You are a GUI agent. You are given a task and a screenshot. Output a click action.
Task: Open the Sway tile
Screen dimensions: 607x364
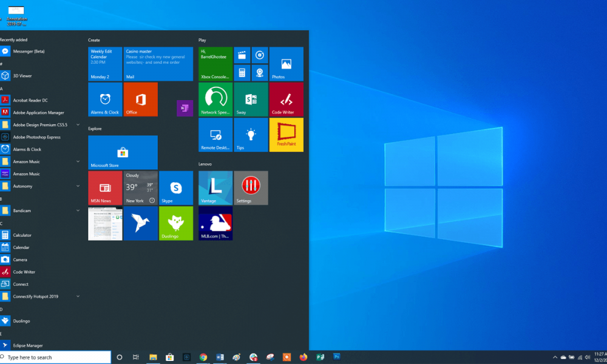(x=251, y=99)
